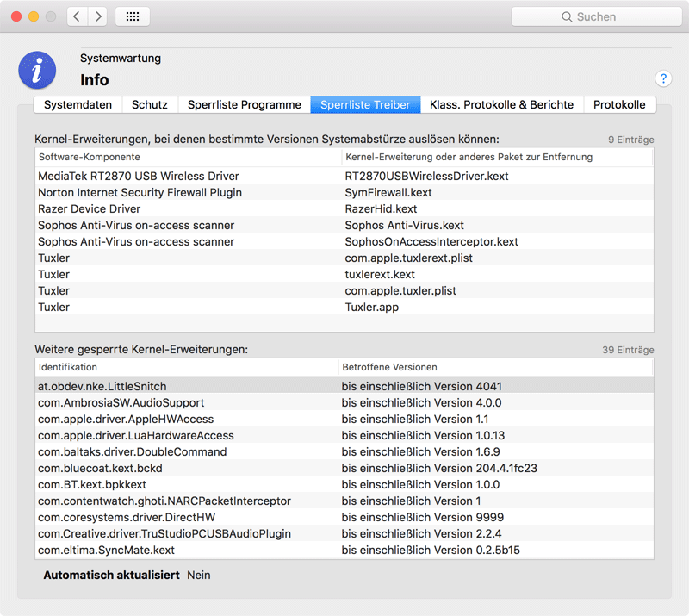689x616 pixels.
Task: Click the RazerHid.kext cell
Action: (381, 208)
